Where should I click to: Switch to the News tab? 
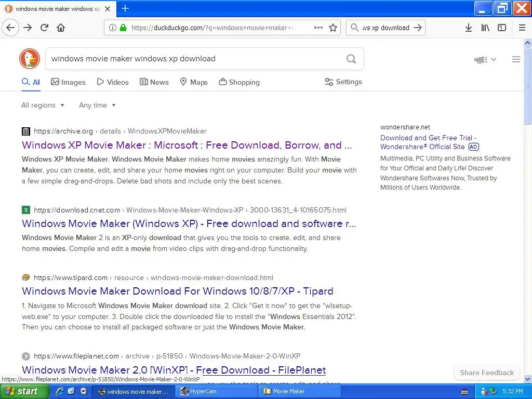154,82
